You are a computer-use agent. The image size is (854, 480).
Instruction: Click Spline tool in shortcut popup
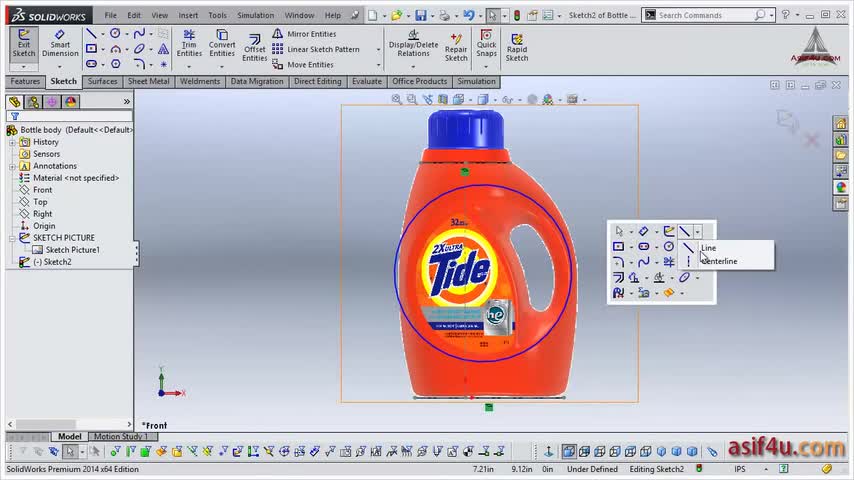click(x=644, y=262)
